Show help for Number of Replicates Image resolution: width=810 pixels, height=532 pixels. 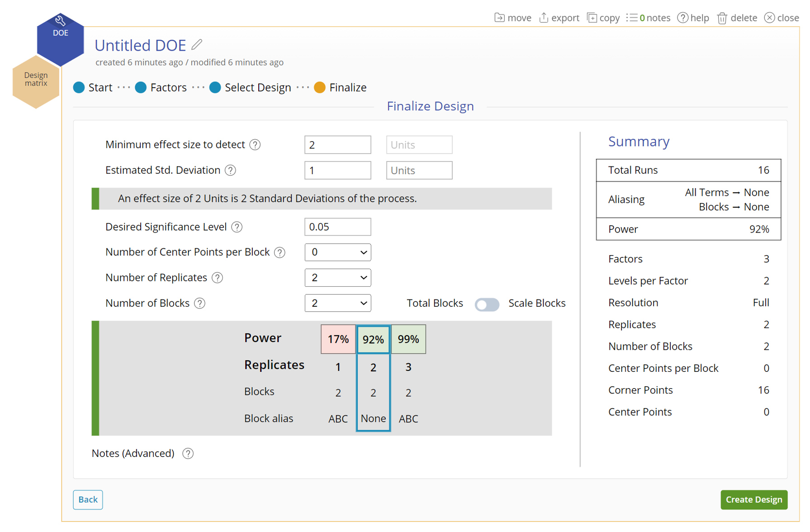217,278
